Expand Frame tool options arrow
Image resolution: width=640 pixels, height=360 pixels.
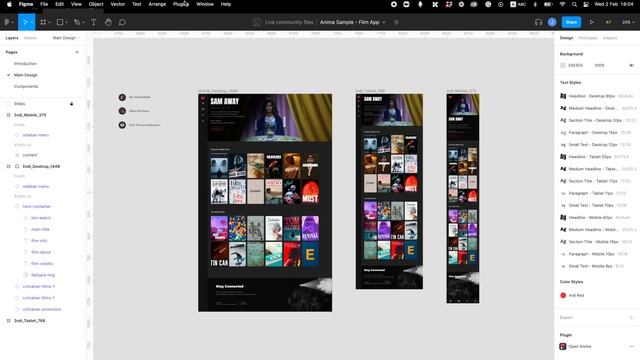[x=49, y=22]
